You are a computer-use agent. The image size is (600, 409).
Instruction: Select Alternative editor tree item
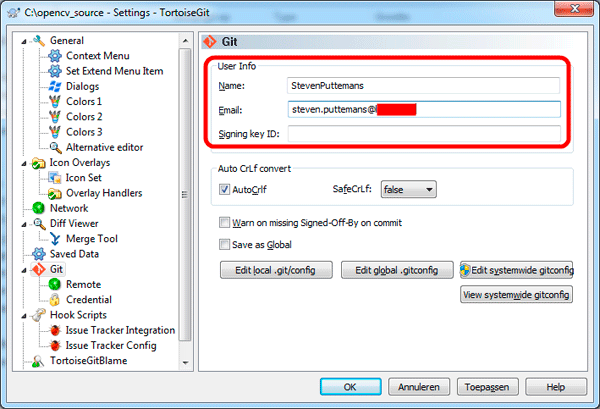[x=104, y=147]
